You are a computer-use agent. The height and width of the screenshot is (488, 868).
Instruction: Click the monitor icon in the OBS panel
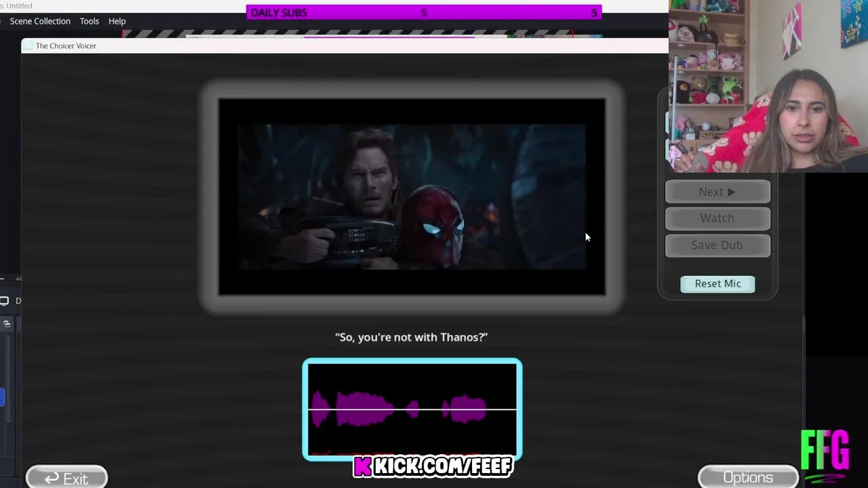[4, 301]
